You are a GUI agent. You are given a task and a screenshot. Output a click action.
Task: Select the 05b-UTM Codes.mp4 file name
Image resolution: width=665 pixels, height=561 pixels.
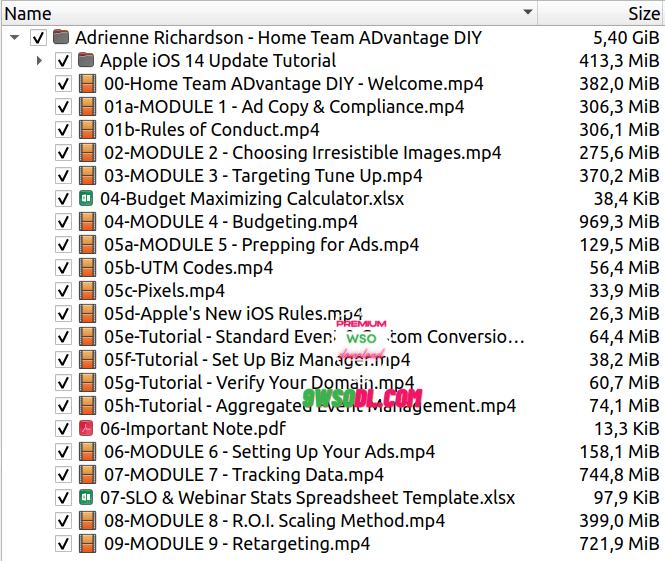pyautogui.click(x=188, y=268)
